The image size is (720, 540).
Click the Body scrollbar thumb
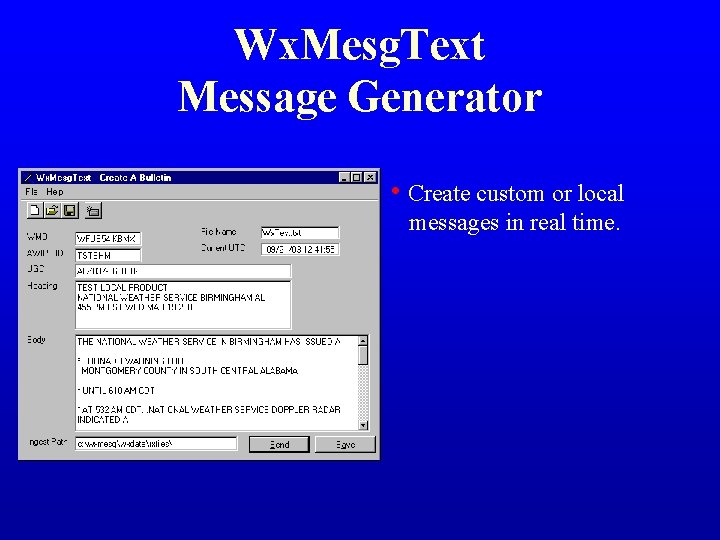coord(363,355)
